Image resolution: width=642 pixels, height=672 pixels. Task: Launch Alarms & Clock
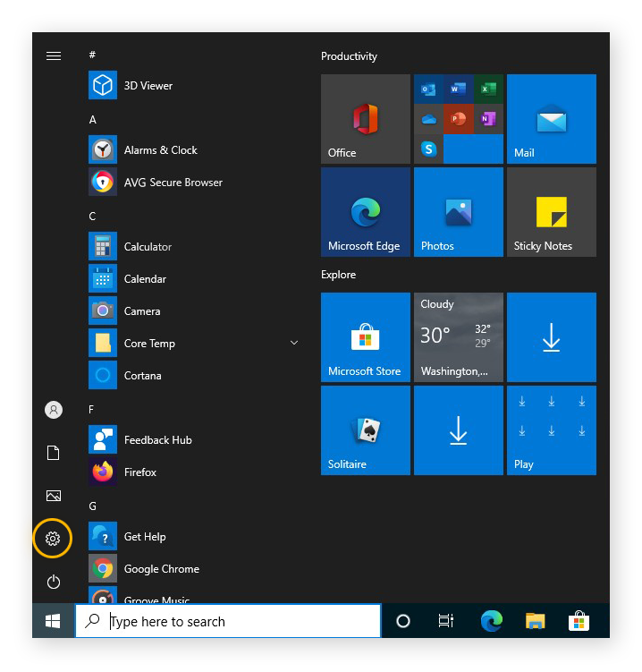click(x=193, y=150)
